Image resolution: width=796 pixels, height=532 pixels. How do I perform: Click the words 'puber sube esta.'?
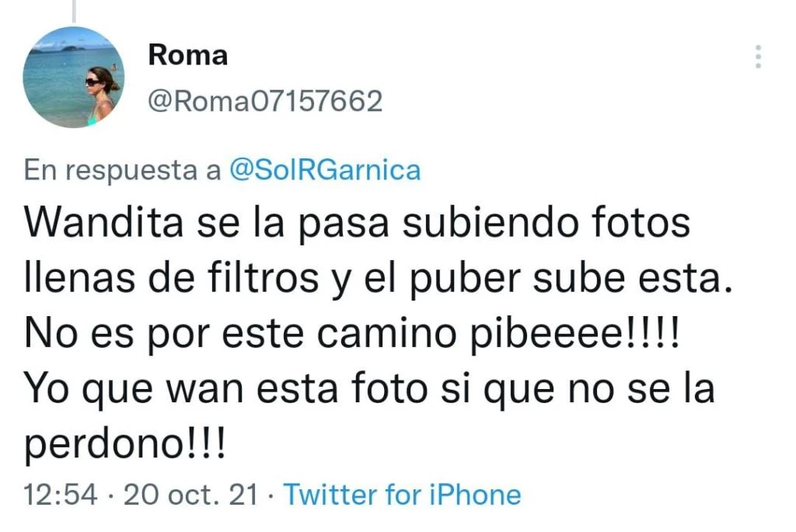pyautogui.click(x=571, y=280)
